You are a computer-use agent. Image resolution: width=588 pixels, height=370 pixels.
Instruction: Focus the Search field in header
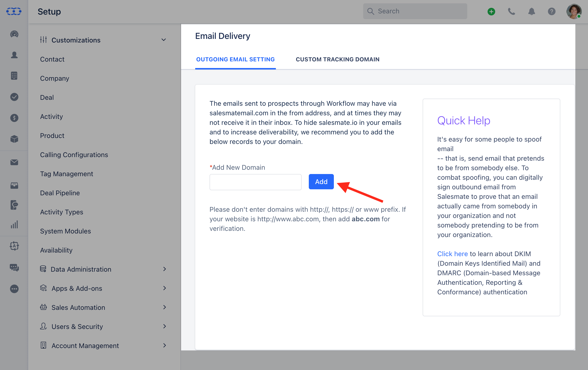[x=415, y=11]
